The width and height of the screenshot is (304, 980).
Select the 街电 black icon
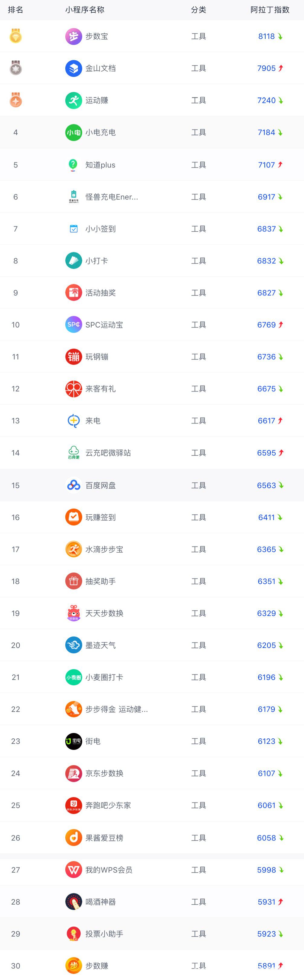click(73, 741)
